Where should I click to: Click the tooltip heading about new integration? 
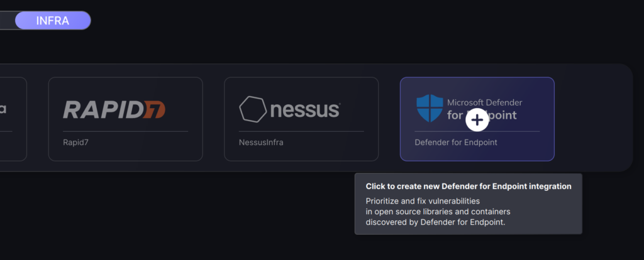point(469,186)
